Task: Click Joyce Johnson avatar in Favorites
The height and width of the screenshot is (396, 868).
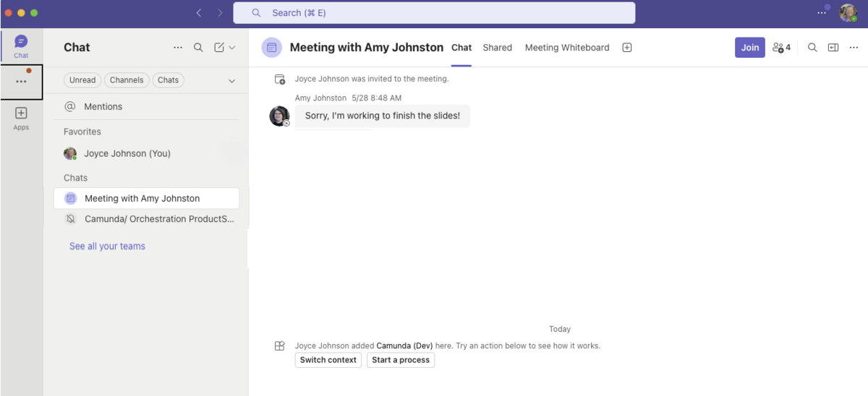Action: pos(70,153)
